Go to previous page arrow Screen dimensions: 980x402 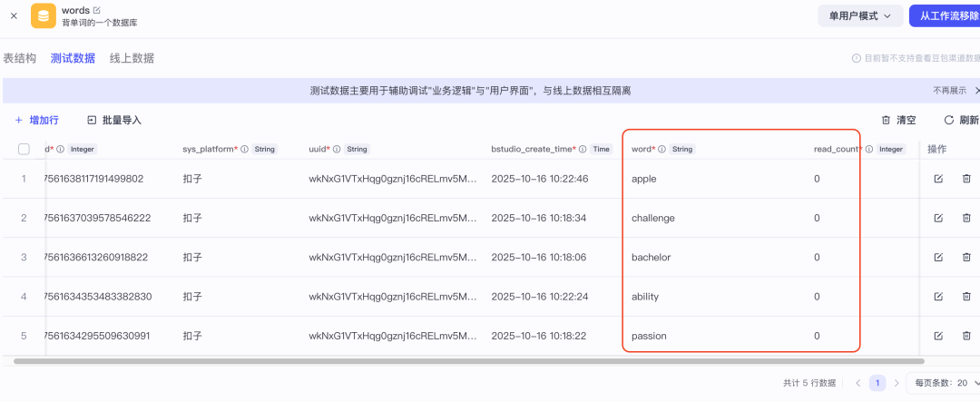pyautogui.click(x=858, y=383)
